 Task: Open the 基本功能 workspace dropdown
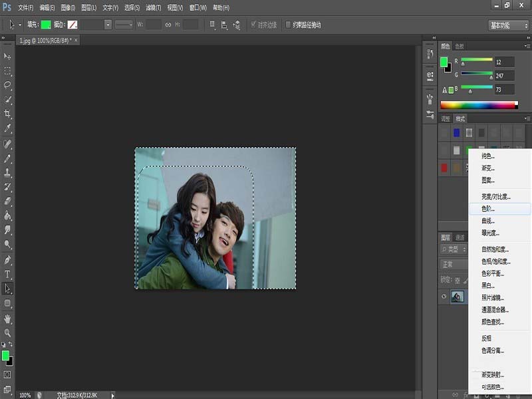(x=509, y=25)
